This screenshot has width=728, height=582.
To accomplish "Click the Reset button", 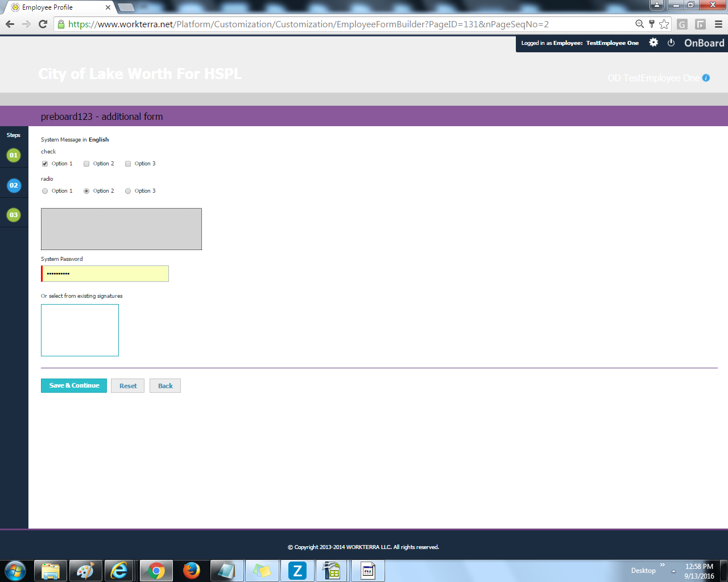I will [128, 386].
